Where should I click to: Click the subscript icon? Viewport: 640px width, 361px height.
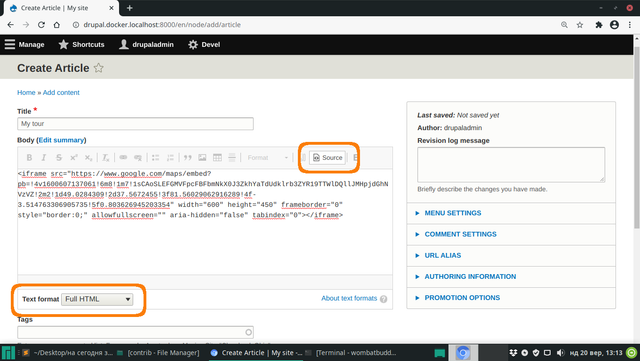(88, 158)
